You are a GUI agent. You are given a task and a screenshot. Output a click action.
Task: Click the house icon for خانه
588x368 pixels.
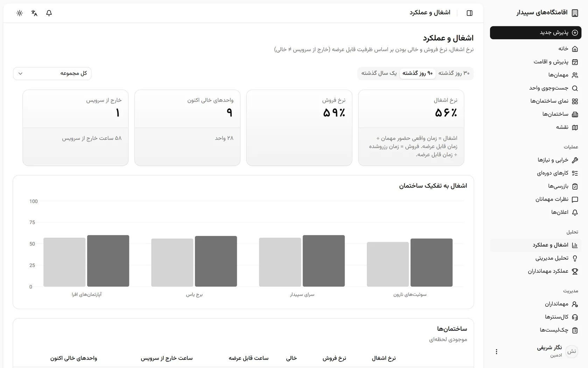(575, 49)
